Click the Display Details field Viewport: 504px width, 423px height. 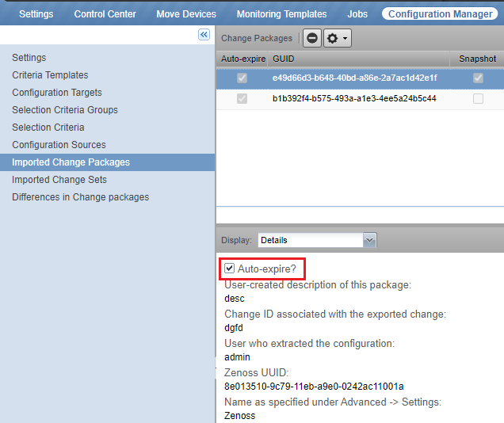click(311, 240)
